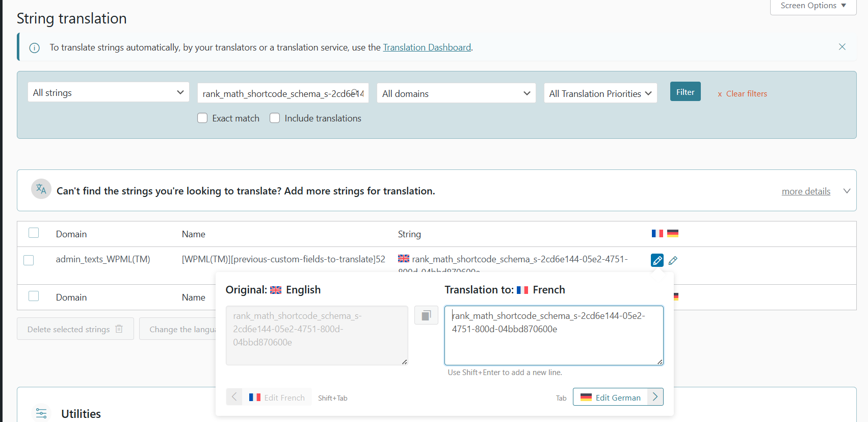This screenshot has height=422, width=868.
Task: Click the French translation pencil icon
Action: 657,260
